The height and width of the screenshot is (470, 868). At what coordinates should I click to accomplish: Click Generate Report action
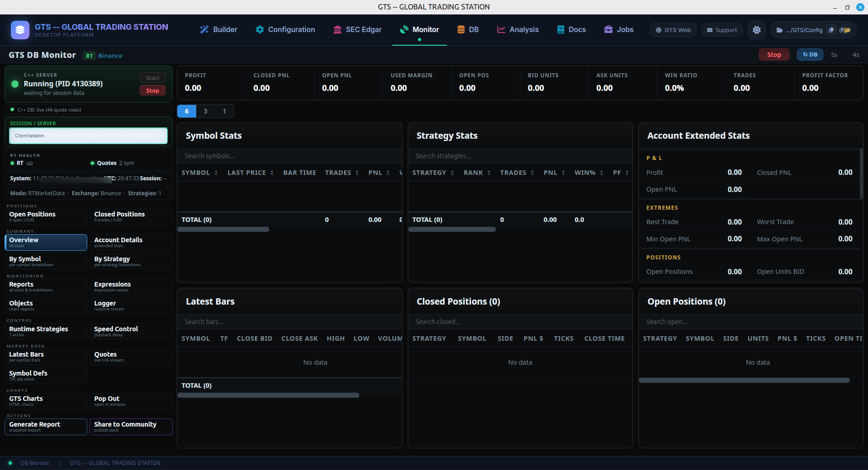[46, 427]
